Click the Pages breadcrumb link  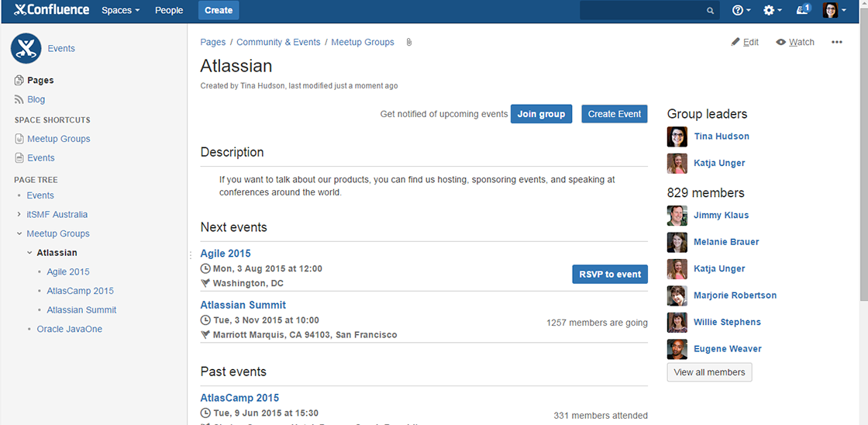point(213,42)
